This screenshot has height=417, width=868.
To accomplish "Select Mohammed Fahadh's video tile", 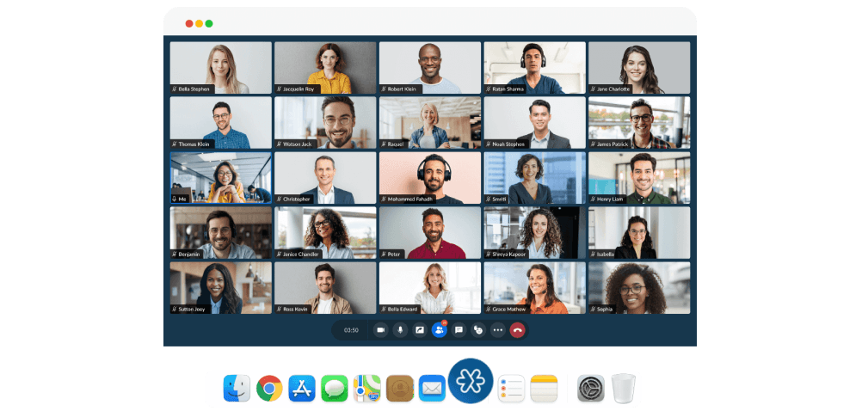I will click(429, 177).
